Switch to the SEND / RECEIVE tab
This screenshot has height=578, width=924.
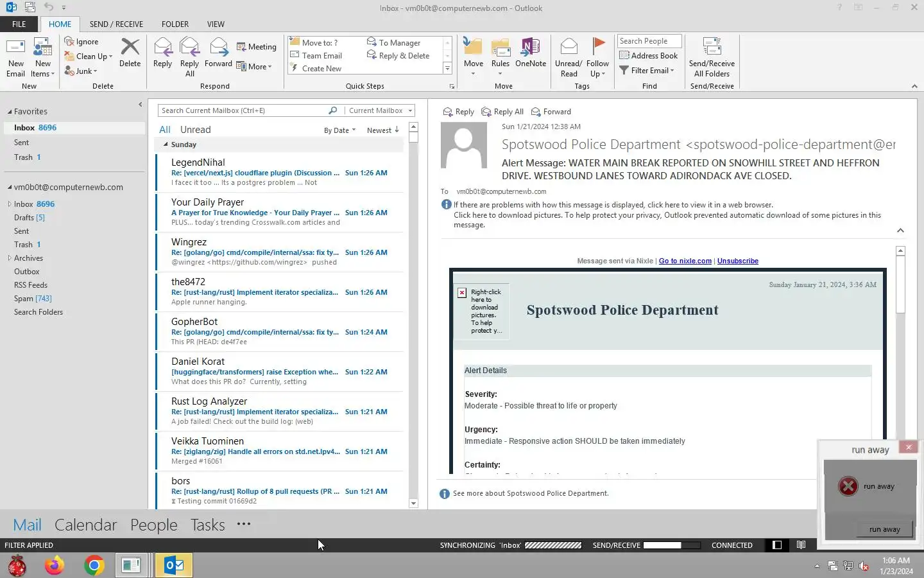[116, 24]
